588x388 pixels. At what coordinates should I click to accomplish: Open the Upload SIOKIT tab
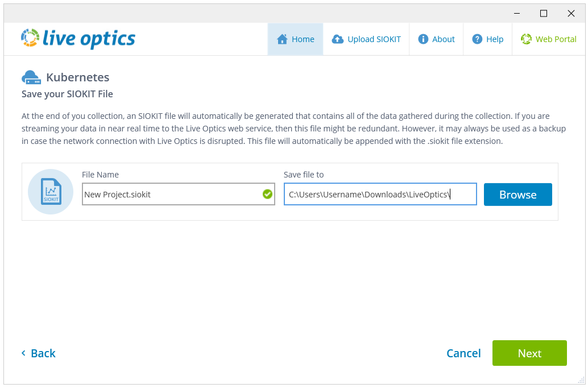pos(366,39)
